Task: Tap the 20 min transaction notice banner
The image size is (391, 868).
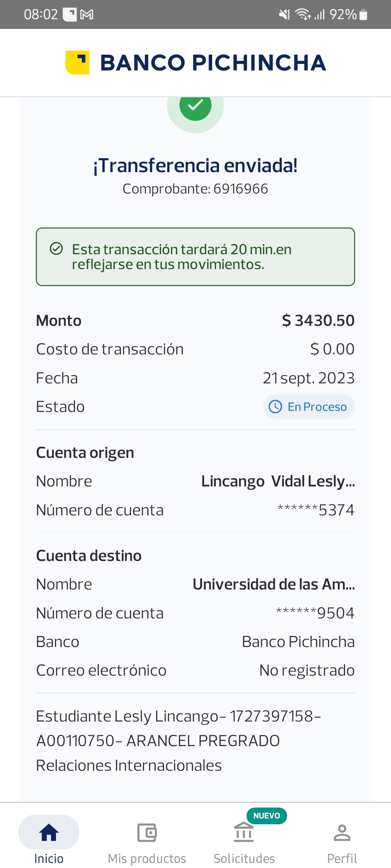Action: pos(195,257)
